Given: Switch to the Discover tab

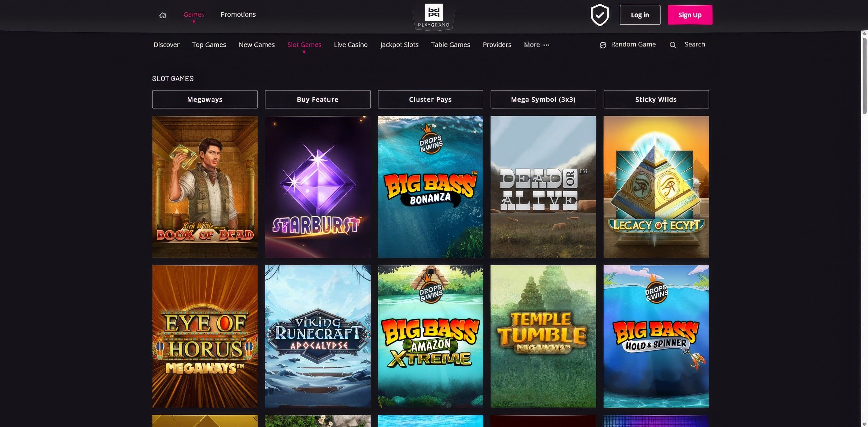Looking at the screenshot, I should pos(167,45).
